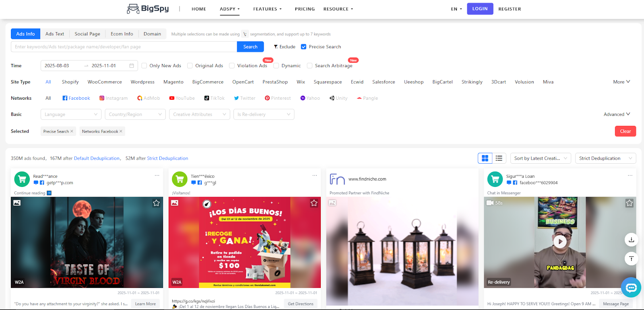
Task: Switch to the Domain tab
Action: tap(152, 34)
